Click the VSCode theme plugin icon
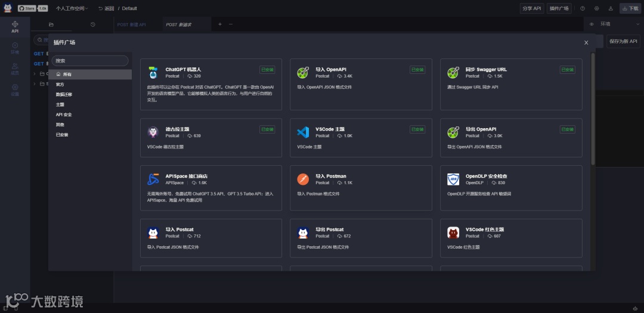This screenshot has height=313, width=644. (x=303, y=132)
